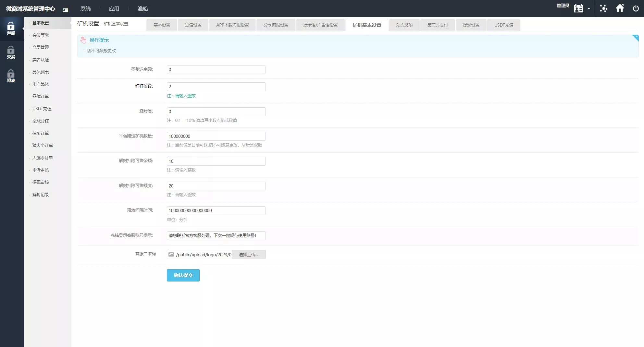Open the 应用 top menu
The width and height of the screenshot is (644, 347).
click(114, 8)
